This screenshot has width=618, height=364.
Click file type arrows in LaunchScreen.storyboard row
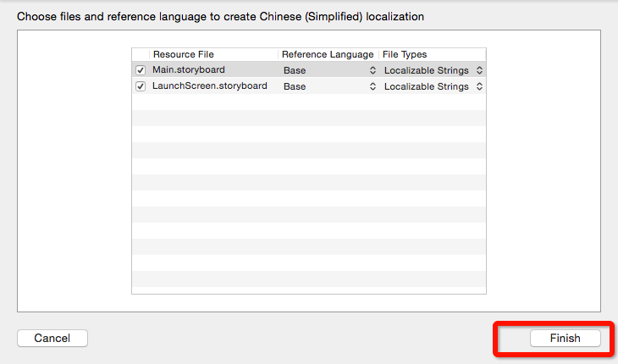point(479,86)
